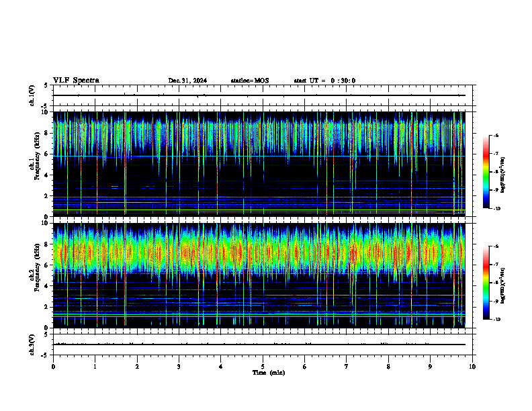532x411 pixels.
Task: Click the "6" minute tick label
Action: 305,367
